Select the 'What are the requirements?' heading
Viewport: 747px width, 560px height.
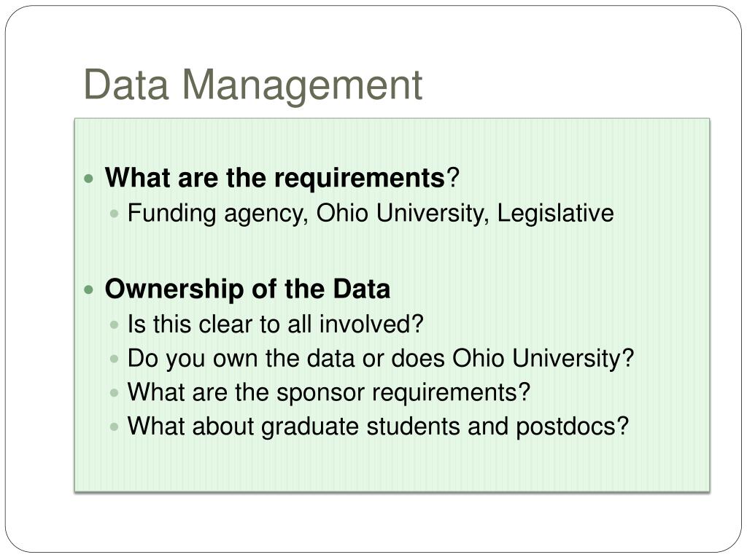point(282,178)
